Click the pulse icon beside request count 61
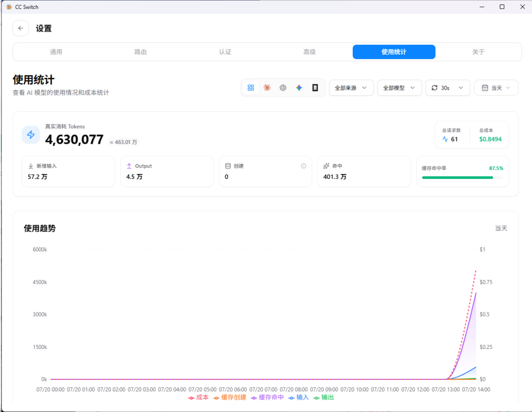The width and height of the screenshot is (532, 412). click(445, 139)
